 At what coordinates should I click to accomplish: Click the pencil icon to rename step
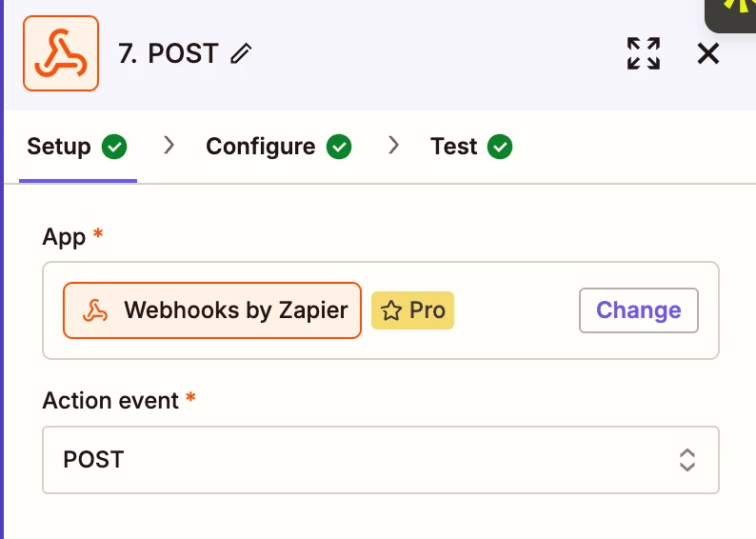pos(242,54)
